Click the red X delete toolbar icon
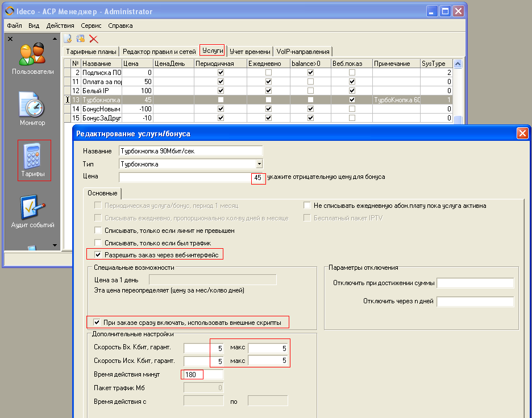 (x=94, y=39)
